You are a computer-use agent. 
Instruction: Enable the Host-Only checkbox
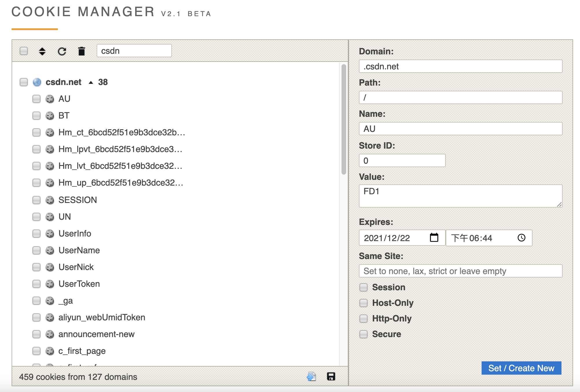(x=364, y=303)
